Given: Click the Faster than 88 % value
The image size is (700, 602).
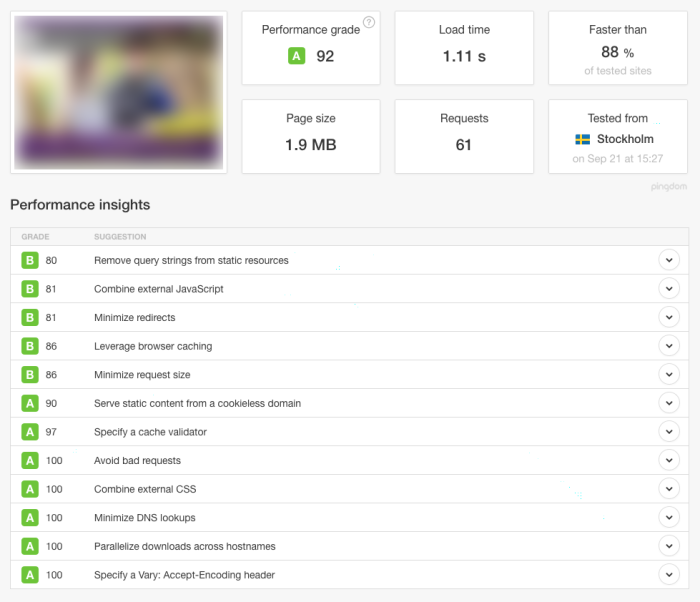Looking at the screenshot, I should (617, 52).
